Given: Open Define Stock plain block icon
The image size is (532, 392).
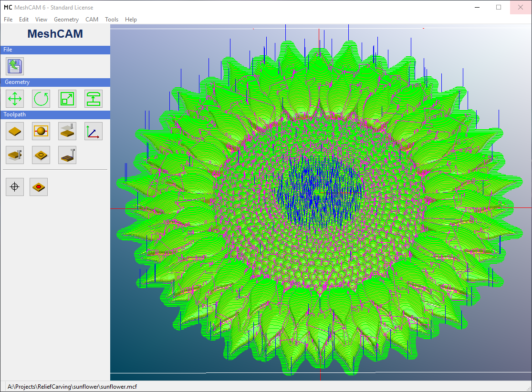Looking at the screenshot, I should (x=15, y=131).
